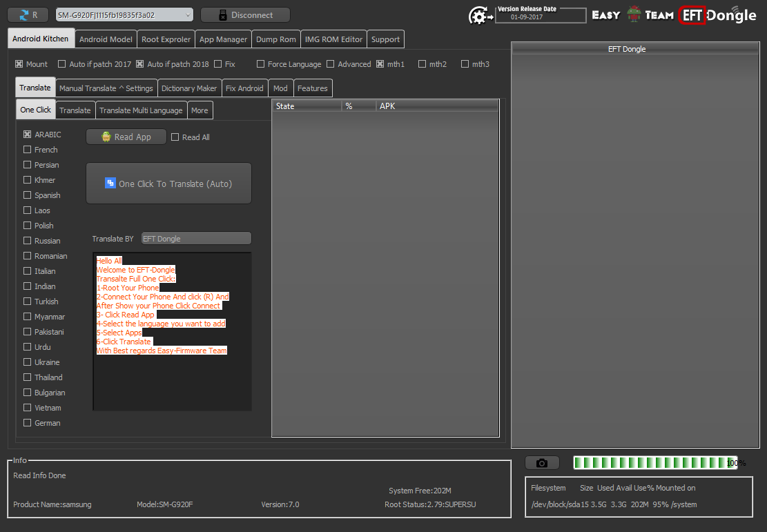Click '/dev/block/sda15' filesystem row

pos(614,504)
